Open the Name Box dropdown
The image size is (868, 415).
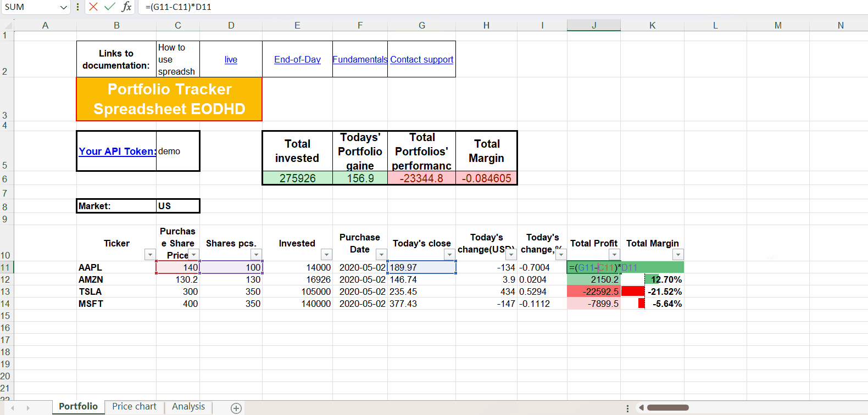pos(63,7)
